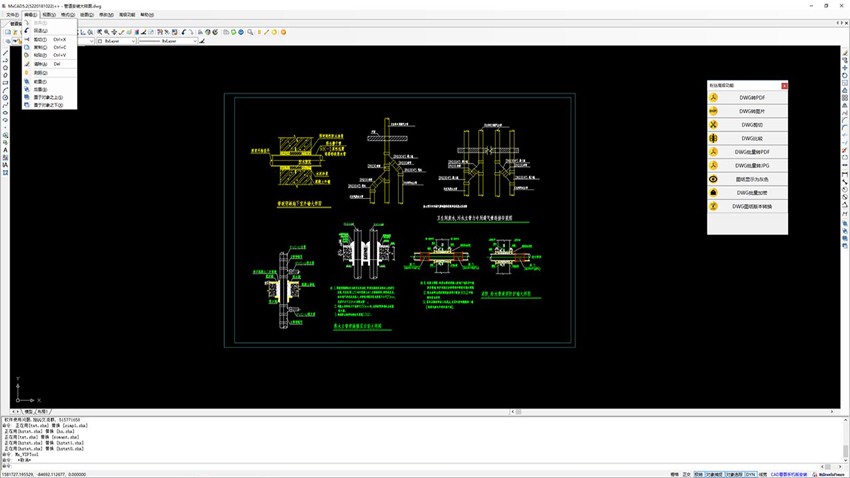
Task: Click the pan (cross arrows) toolbar icon
Action: coord(114,33)
